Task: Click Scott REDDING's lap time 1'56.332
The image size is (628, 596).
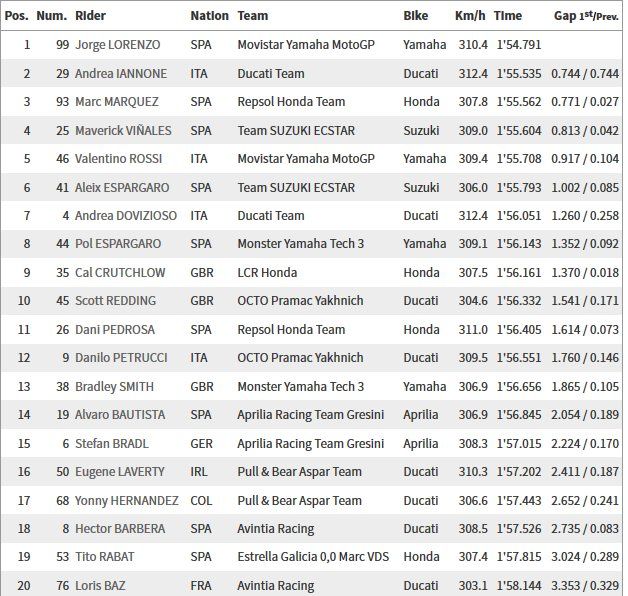Action: coord(519,301)
